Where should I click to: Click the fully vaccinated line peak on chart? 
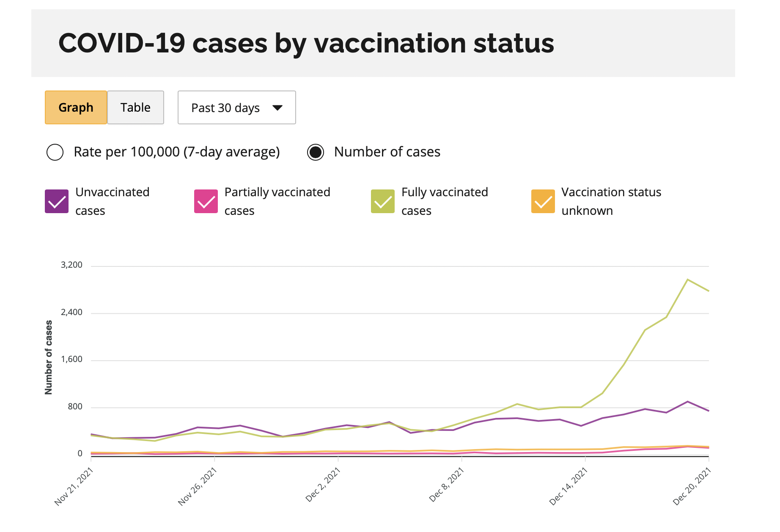(688, 280)
